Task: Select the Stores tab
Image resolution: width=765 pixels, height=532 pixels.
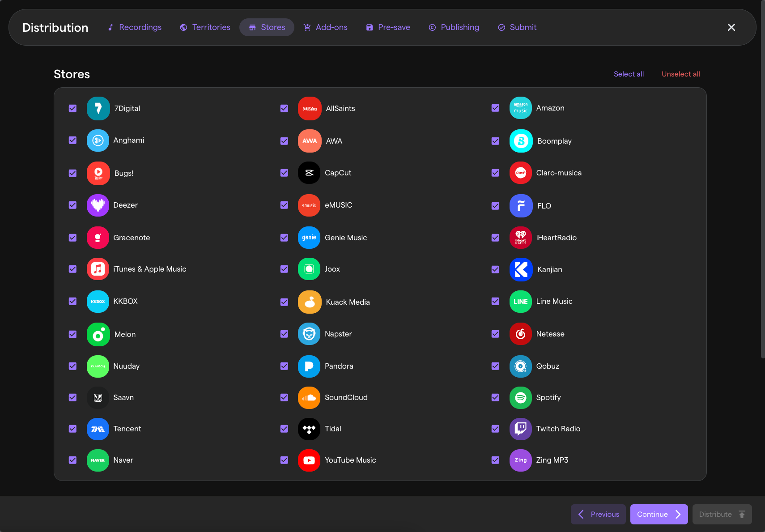Action: pyautogui.click(x=267, y=27)
